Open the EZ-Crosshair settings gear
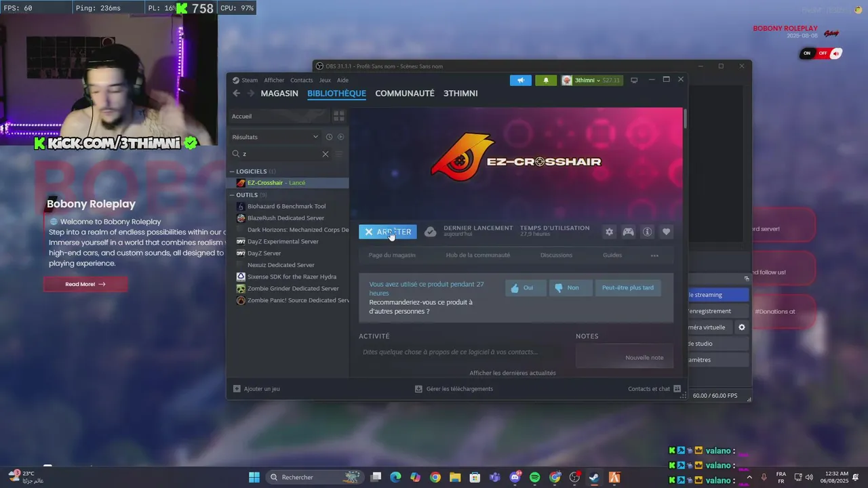This screenshot has height=488, width=868. [609, 232]
